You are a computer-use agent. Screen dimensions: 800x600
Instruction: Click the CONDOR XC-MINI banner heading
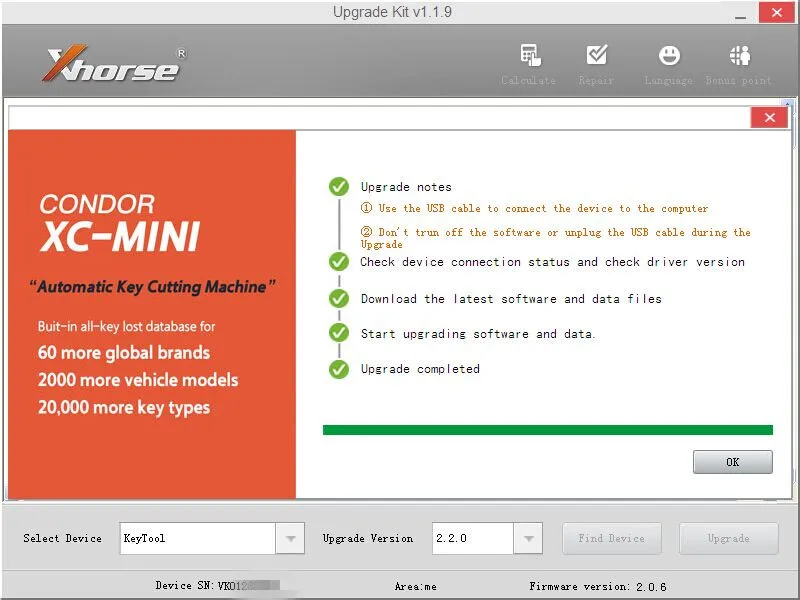(120, 223)
